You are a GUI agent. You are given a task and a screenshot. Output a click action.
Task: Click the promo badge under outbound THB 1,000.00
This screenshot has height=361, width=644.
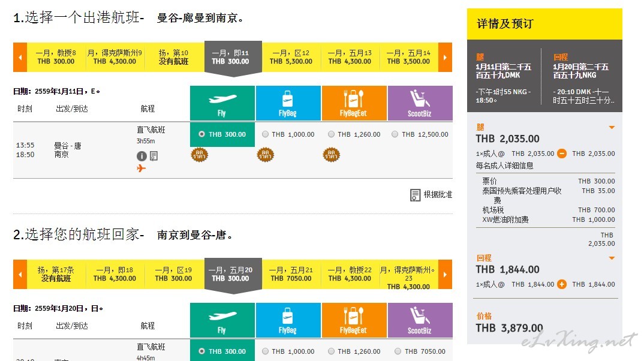click(x=265, y=155)
